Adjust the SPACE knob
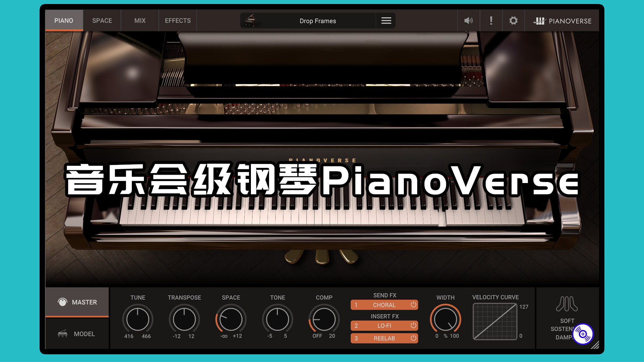 230,319
